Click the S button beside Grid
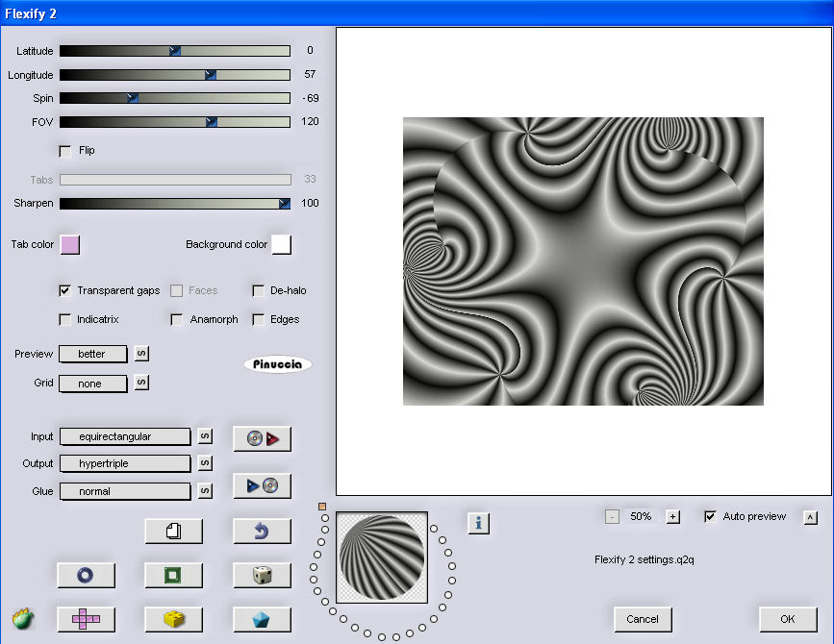 pos(141,382)
